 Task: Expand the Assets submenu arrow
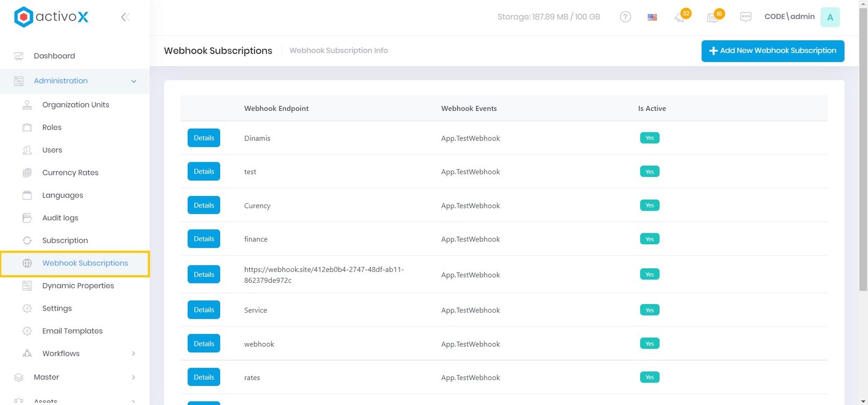[x=133, y=401]
